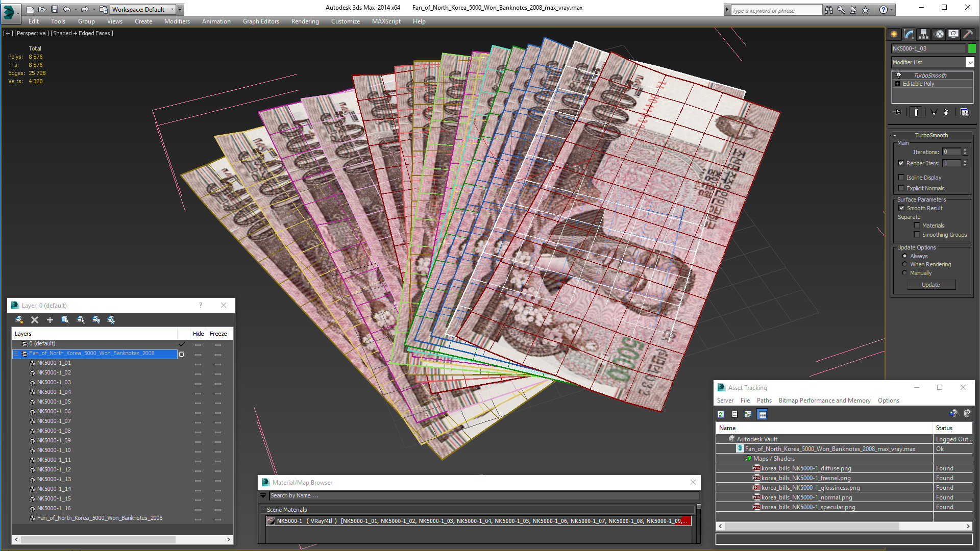The image size is (980, 551).
Task: Collapse Fan_of_North_Korea layer tree node
Action: 16,354
